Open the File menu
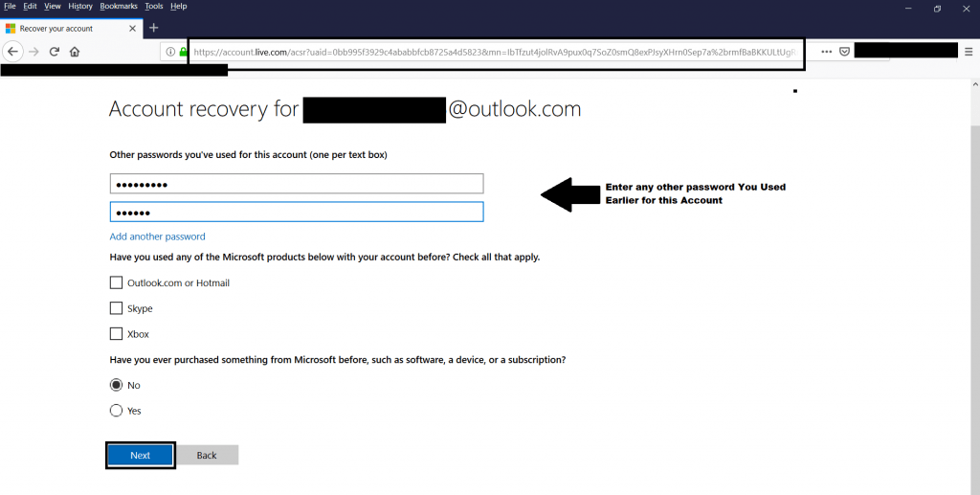This screenshot has height=495, width=980. [10, 7]
